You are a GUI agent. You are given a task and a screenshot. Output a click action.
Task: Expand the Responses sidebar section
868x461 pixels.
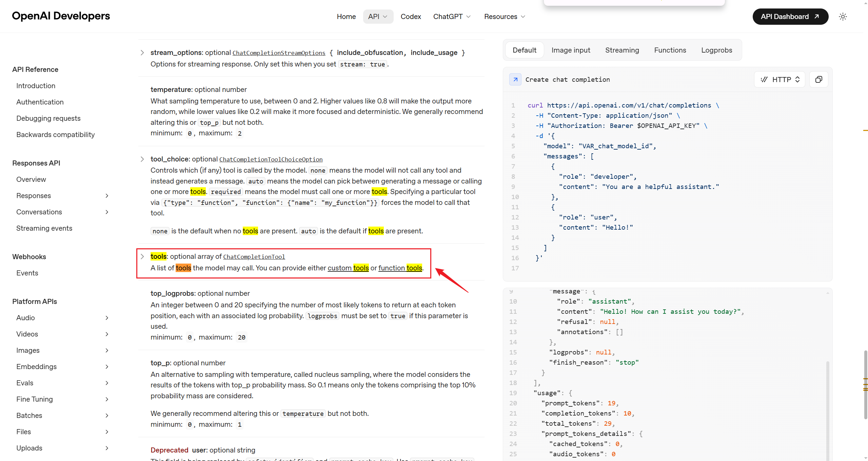(x=107, y=196)
